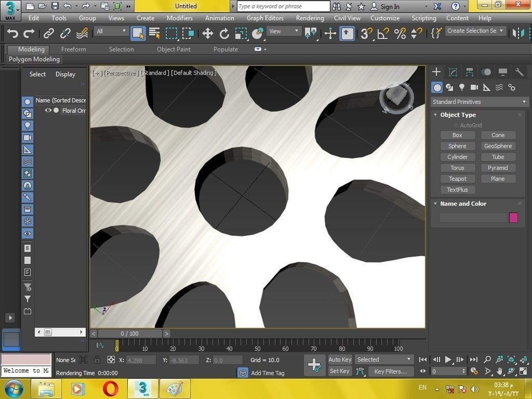Click the Unlink Selection icon

tap(65, 33)
